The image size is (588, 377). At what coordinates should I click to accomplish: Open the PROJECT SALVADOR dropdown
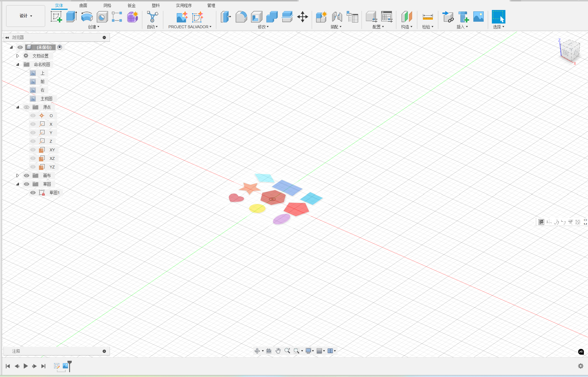click(190, 27)
